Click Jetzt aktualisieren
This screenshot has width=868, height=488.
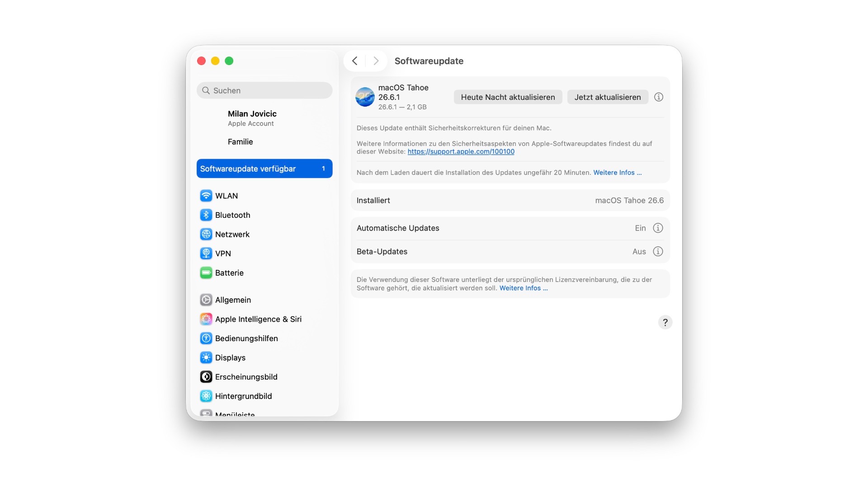608,97
